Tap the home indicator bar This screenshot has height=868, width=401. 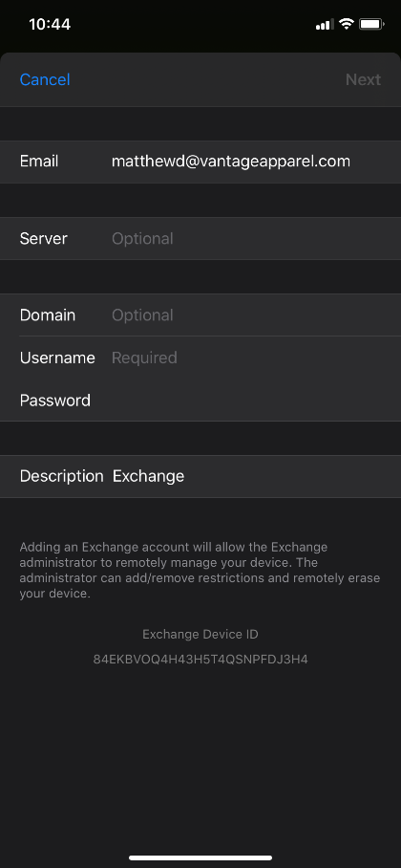click(x=200, y=857)
